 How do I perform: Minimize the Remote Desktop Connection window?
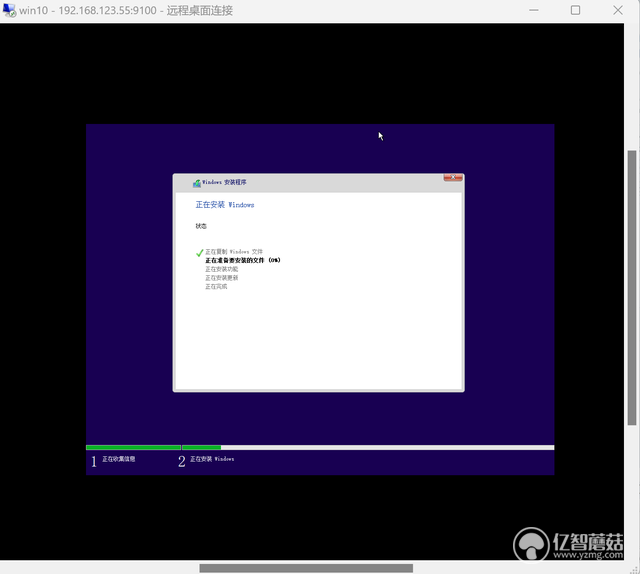534,10
